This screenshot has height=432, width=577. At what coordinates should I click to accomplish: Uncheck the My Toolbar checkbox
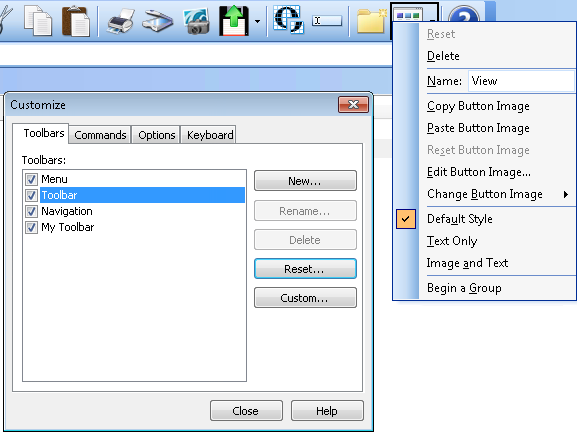(x=31, y=227)
